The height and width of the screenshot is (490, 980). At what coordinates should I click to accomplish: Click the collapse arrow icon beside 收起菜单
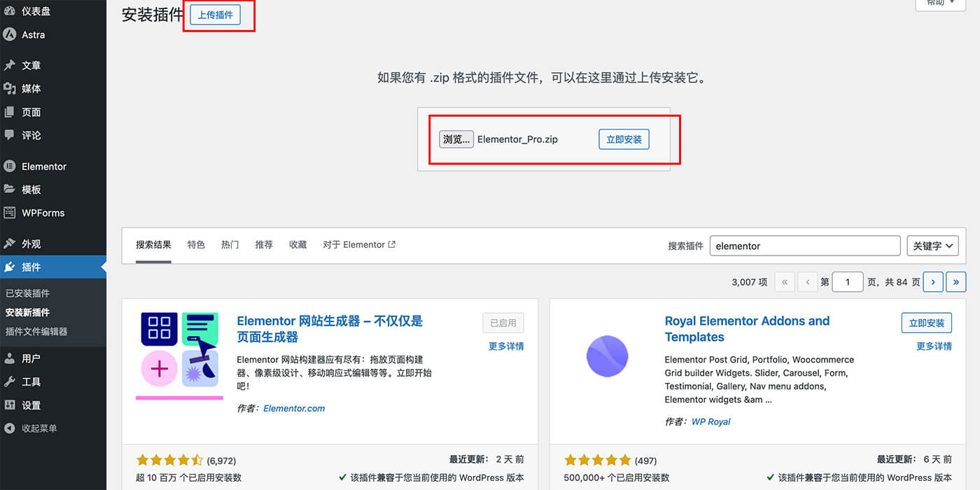click(10, 428)
